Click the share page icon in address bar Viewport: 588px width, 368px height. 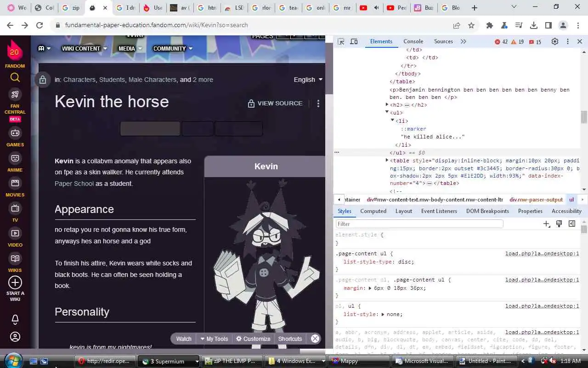point(457,25)
